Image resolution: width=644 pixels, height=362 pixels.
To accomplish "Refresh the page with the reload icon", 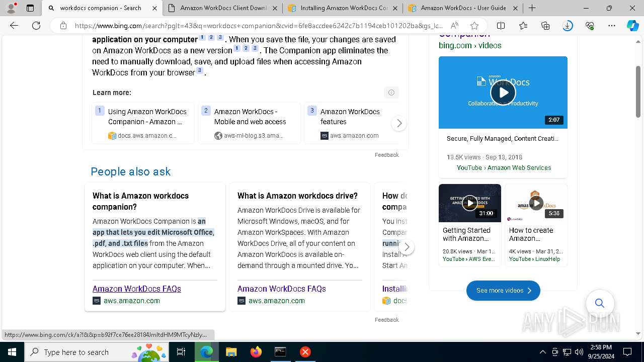I will (36, 26).
